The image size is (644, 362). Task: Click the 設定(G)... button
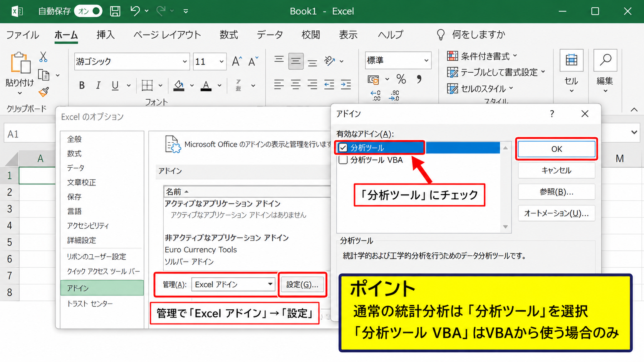[302, 285]
